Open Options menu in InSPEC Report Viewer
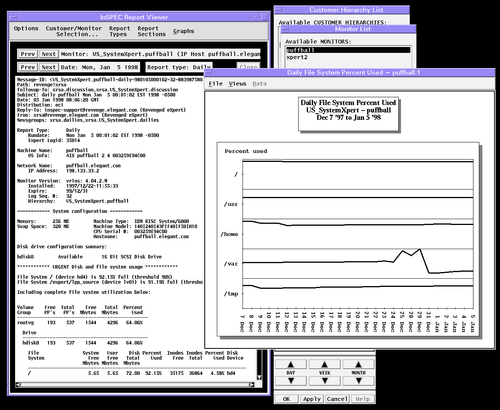This screenshot has height=410, width=500. point(26,28)
